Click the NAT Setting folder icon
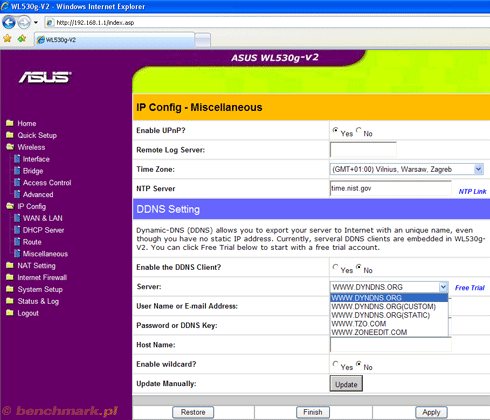Screen dimensions: 490x420 10,265
